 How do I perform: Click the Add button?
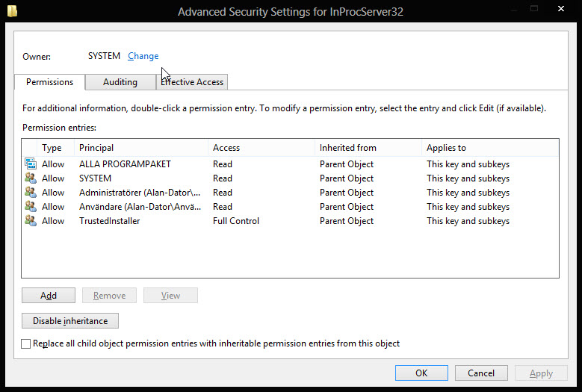[x=49, y=296]
